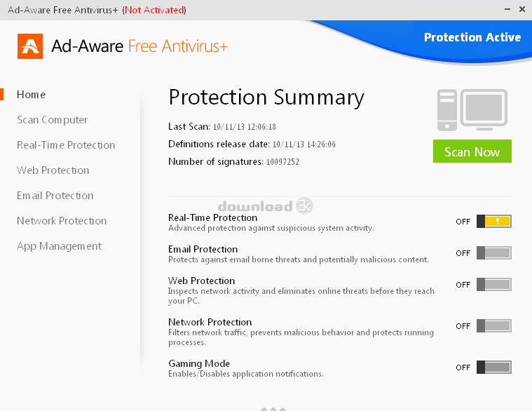
Task: Turn on the Web Protection toggle
Action: (493, 285)
